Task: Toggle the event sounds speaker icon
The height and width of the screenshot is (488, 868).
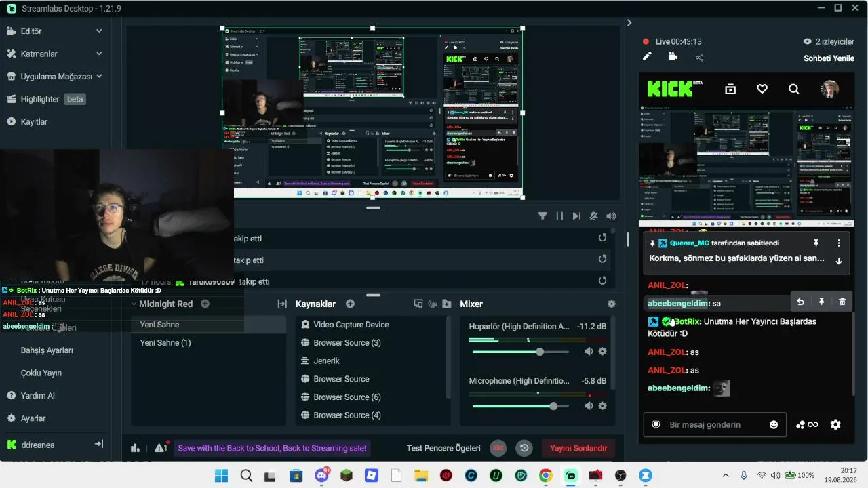Action: [x=611, y=216]
